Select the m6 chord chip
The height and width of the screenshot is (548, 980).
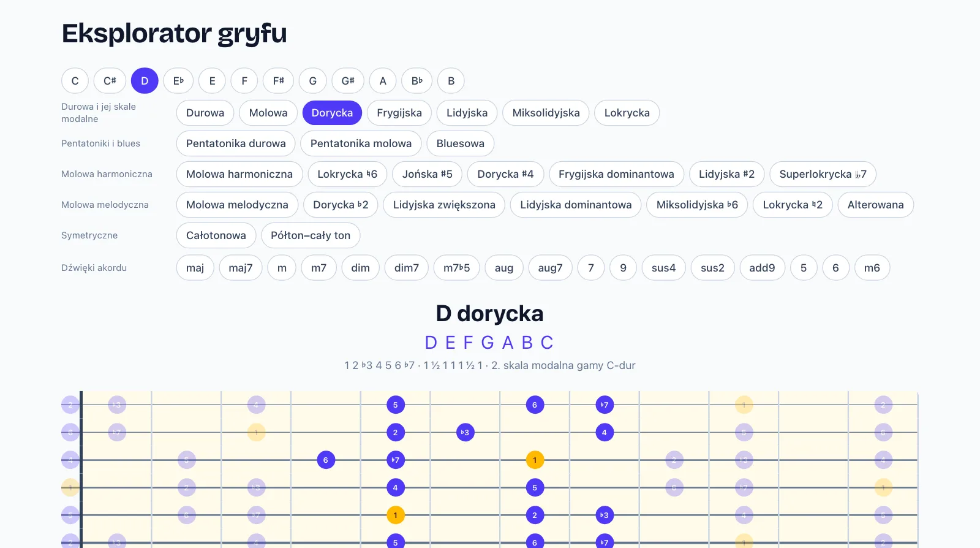[x=872, y=268]
